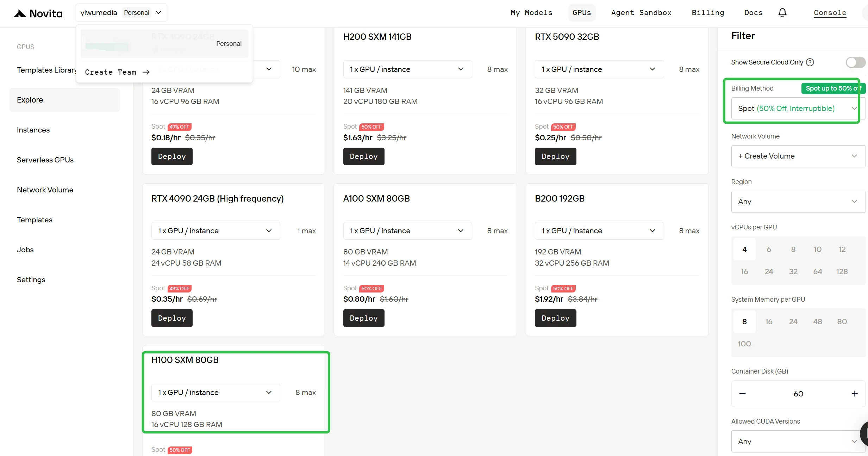Open the Allowed CUDA Versions dropdown
868x456 pixels.
(798, 441)
